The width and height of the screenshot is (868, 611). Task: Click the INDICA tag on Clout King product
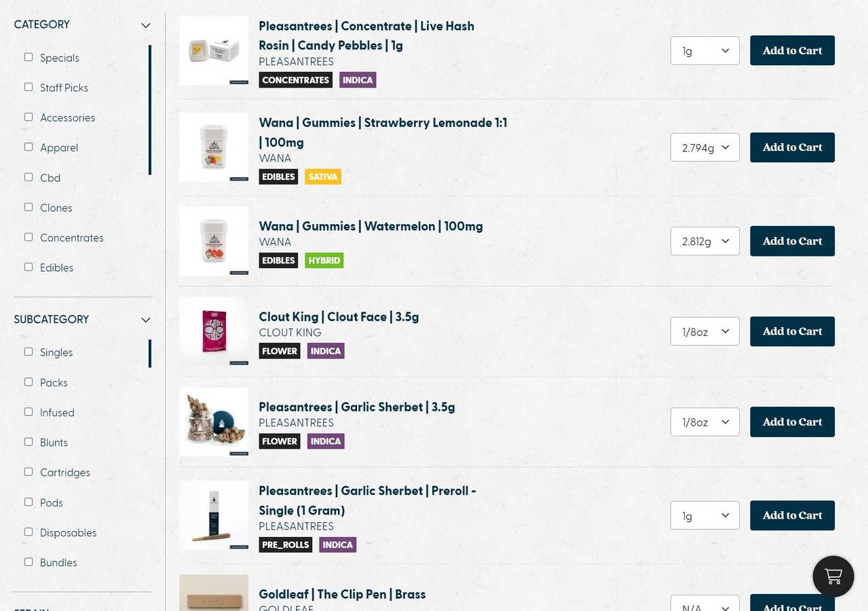326,351
